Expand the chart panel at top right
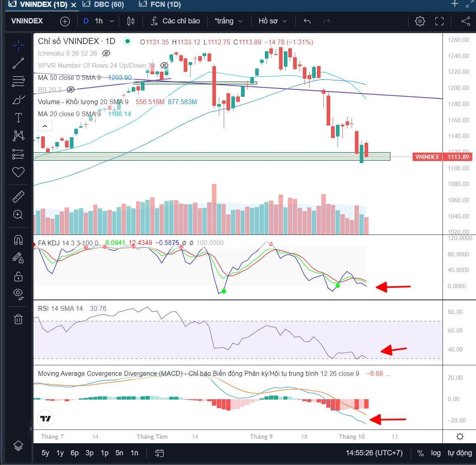Viewport: 476px width, 465px height. [x=470, y=4]
